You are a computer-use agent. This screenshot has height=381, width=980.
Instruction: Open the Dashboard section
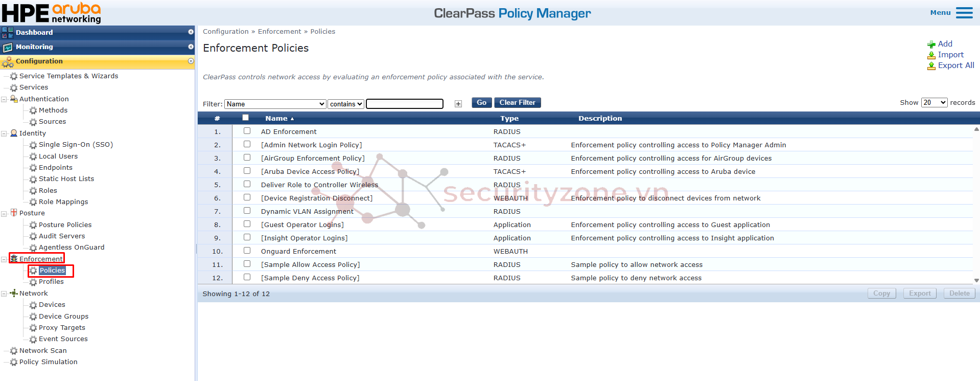tap(98, 32)
